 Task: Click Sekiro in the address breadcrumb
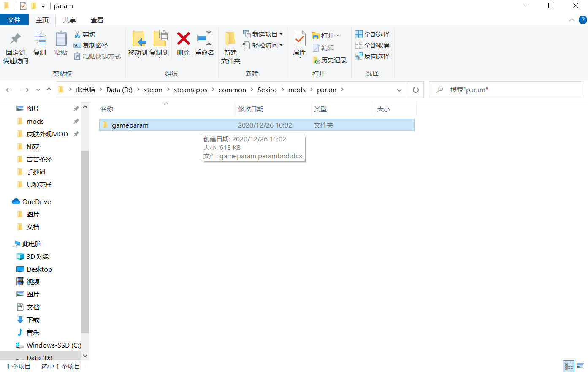267,90
